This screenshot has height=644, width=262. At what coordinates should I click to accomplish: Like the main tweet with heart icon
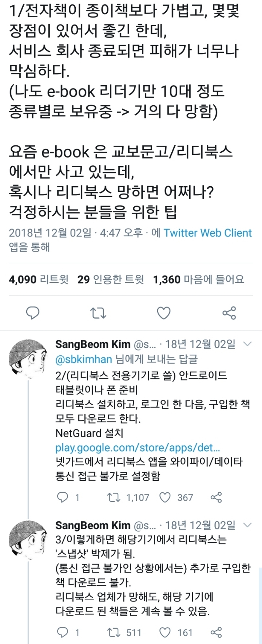[x=163, y=313]
